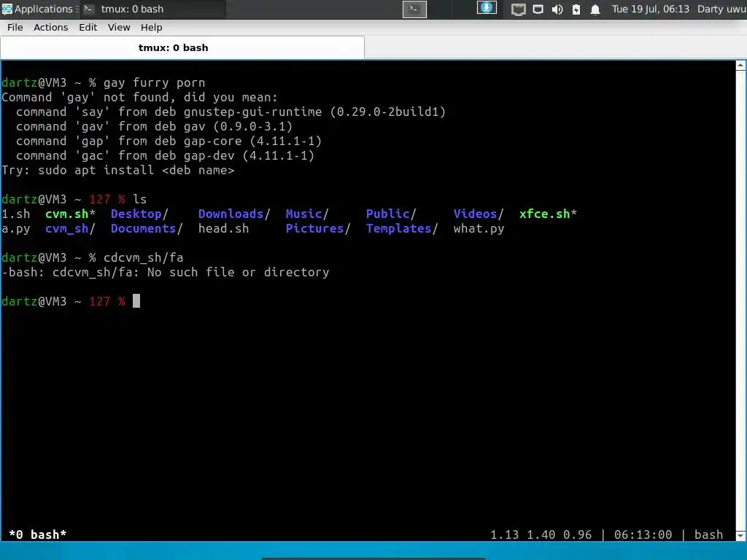Screen dimensions: 747x560
Task: Click the blue download arrow tray icon
Action: [x=487, y=8]
